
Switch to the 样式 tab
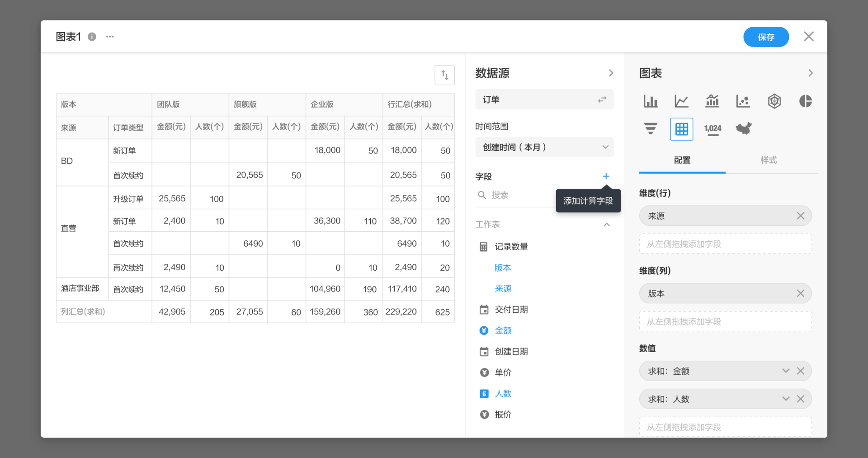click(769, 160)
